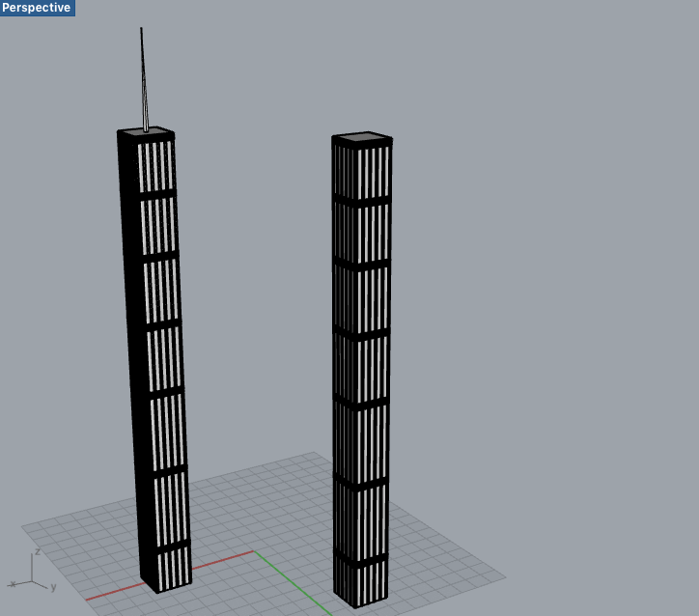
Task: Click the far left corner of ground grid
Action: tap(23, 526)
